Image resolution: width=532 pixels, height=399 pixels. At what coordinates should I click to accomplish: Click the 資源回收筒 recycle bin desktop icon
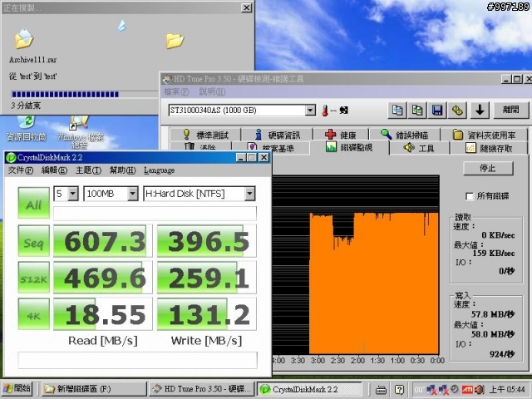coord(26,128)
